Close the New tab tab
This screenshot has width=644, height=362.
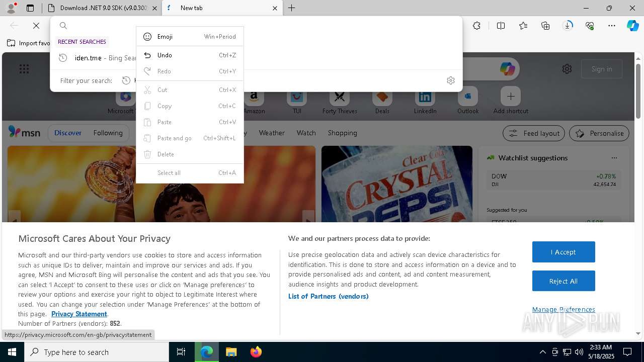(x=275, y=8)
